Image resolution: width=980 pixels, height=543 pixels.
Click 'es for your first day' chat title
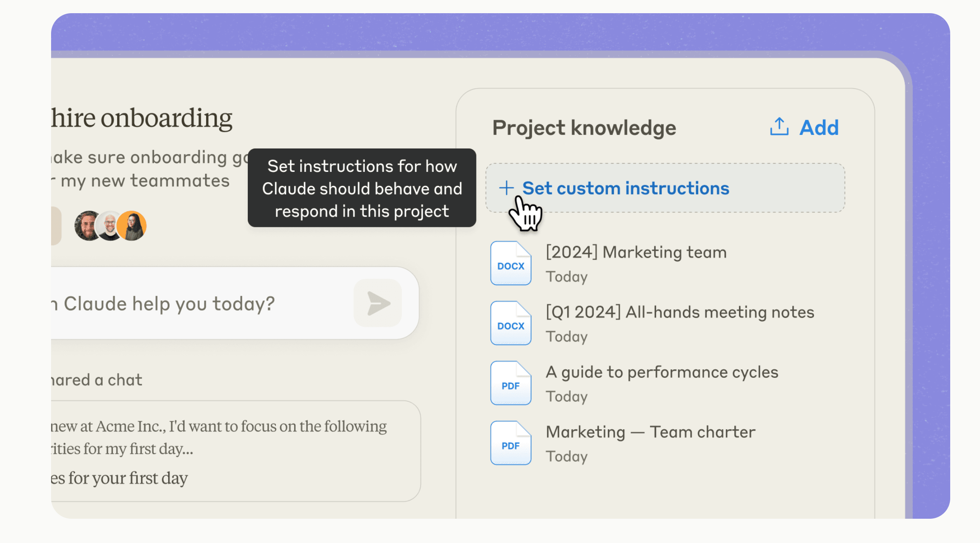[x=119, y=478]
